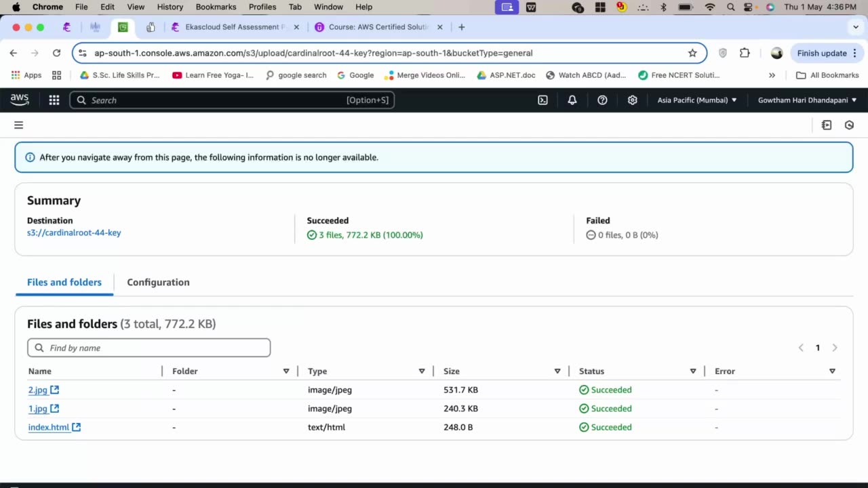Screen dimensions: 868x488
Task: Close the Course: AWS Certified tab
Action: [439, 27]
